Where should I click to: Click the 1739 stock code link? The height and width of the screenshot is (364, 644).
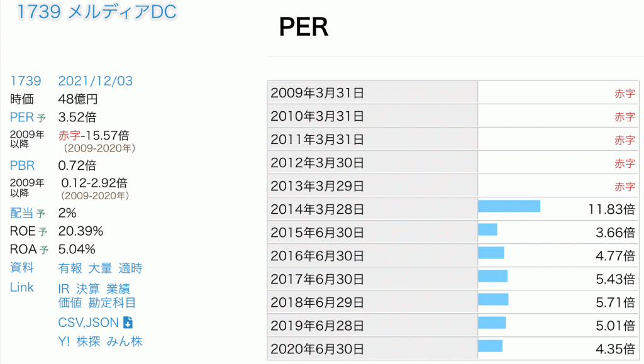(26, 81)
